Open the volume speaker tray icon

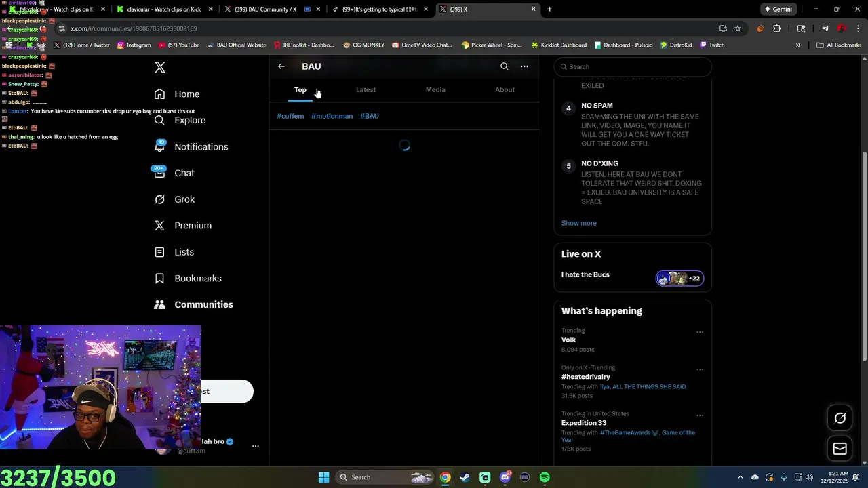click(x=809, y=477)
